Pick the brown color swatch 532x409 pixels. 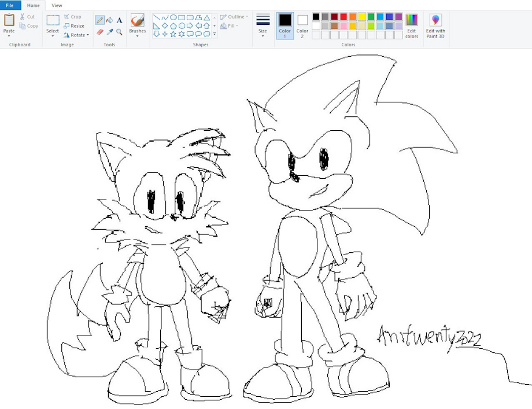click(334, 26)
